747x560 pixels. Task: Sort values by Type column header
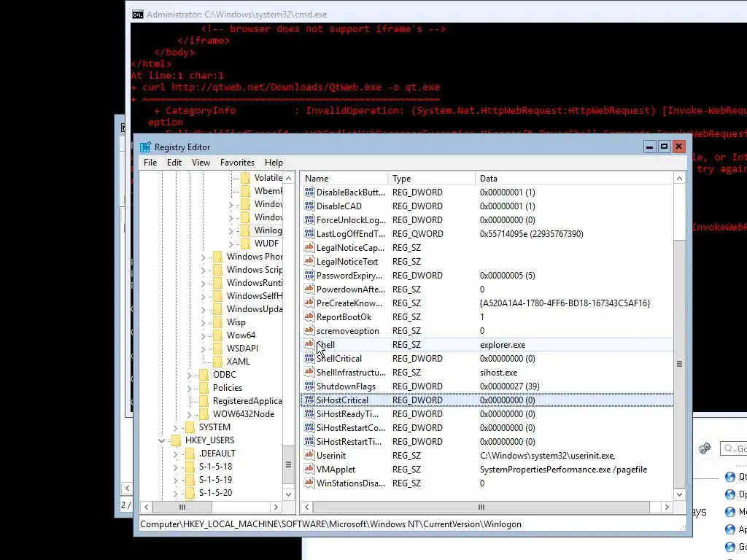(x=432, y=179)
